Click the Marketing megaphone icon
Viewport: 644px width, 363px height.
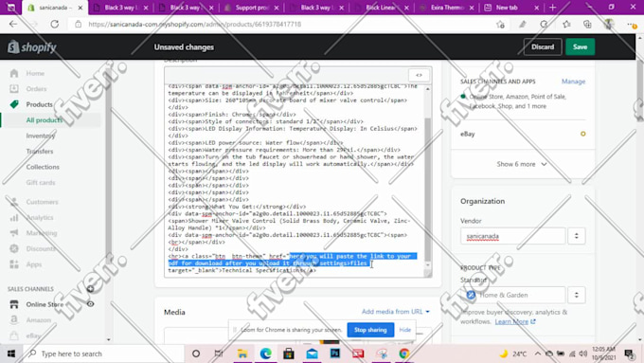tap(14, 233)
